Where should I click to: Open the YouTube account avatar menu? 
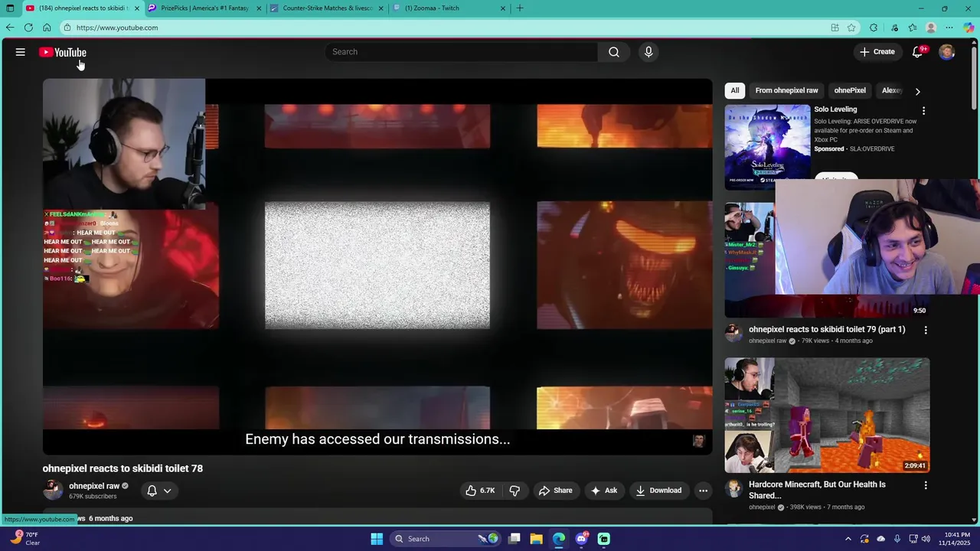click(947, 52)
